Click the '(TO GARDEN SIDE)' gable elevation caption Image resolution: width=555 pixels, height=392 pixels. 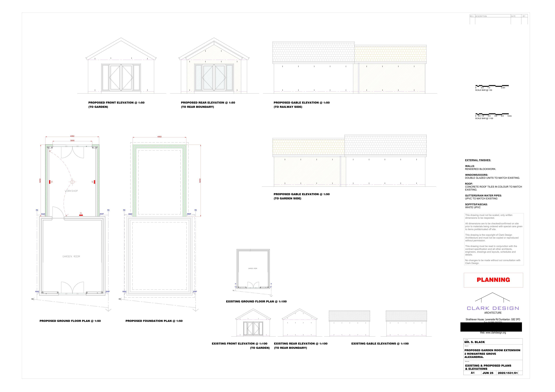click(287, 198)
